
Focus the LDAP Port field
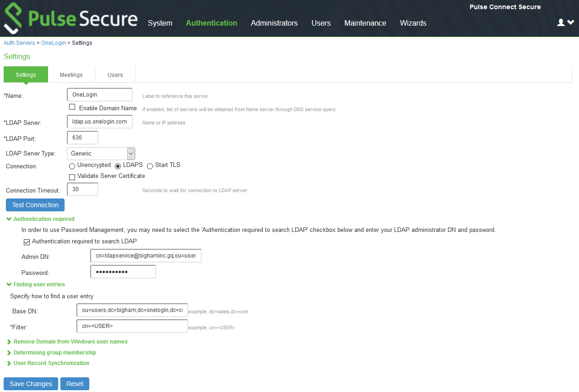click(82, 138)
